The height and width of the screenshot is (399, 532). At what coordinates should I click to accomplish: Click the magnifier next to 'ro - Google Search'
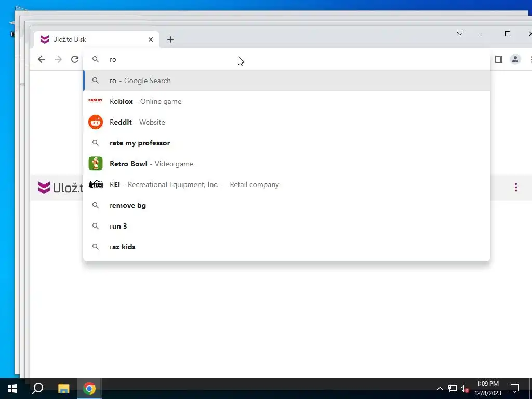click(96, 81)
